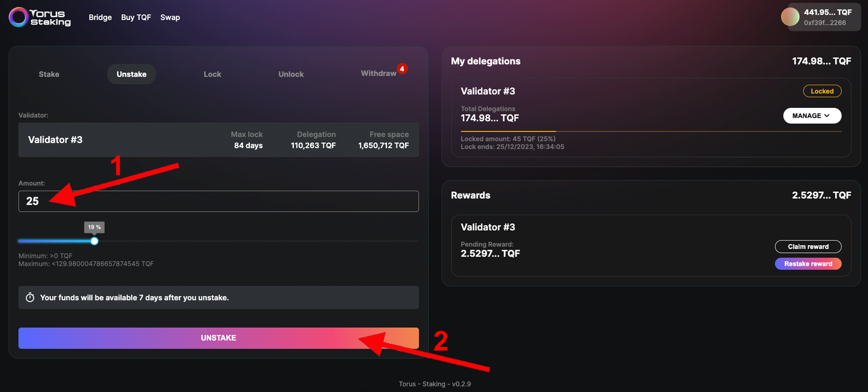The width and height of the screenshot is (868, 392).
Task: Click the amount slider handle at 19%
Action: click(94, 241)
